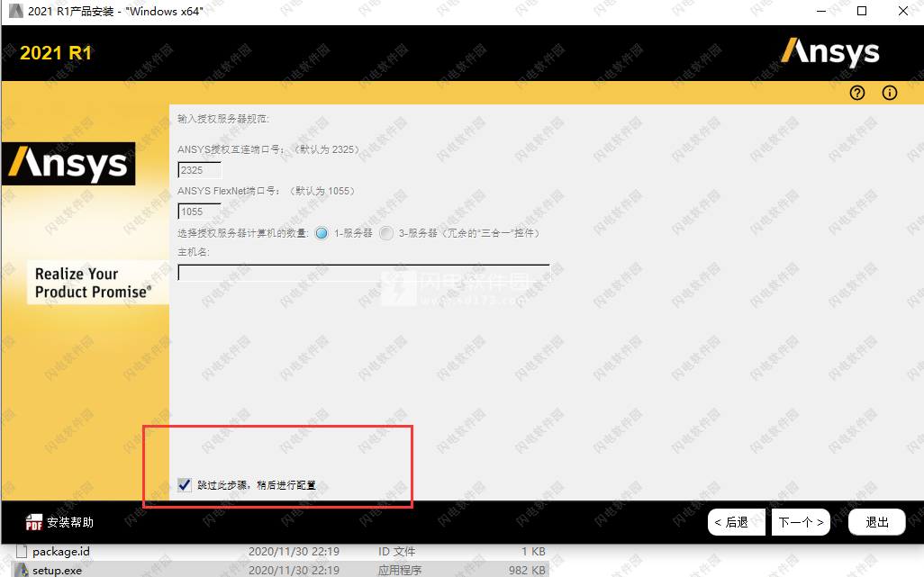Uncheck skip this step, configure later

(x=185, y=484)
